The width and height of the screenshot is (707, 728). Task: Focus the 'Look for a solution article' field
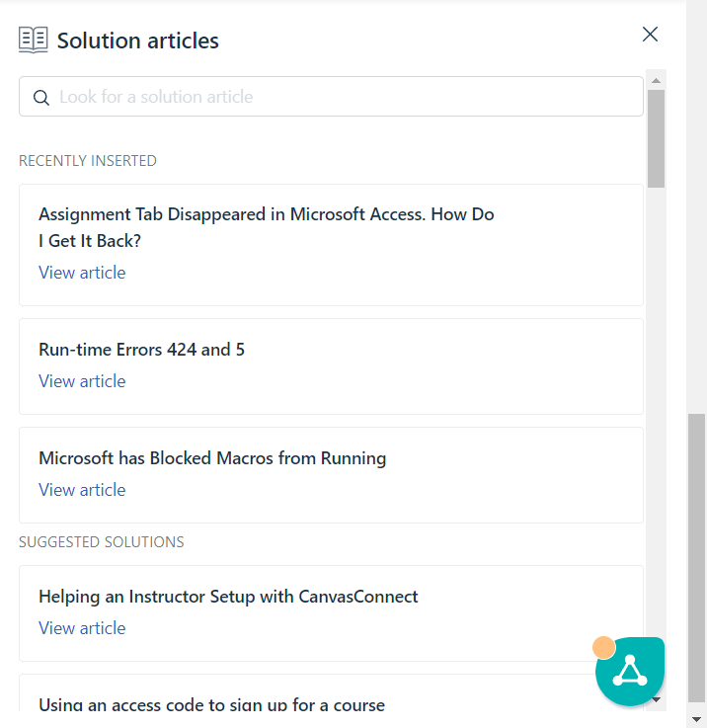(331, 97)
